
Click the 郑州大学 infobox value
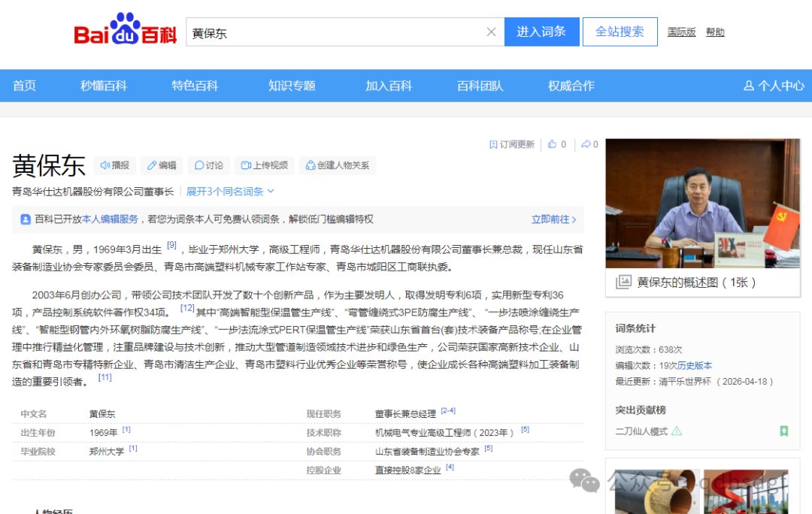pyautogui.click(x=107, y=452)
